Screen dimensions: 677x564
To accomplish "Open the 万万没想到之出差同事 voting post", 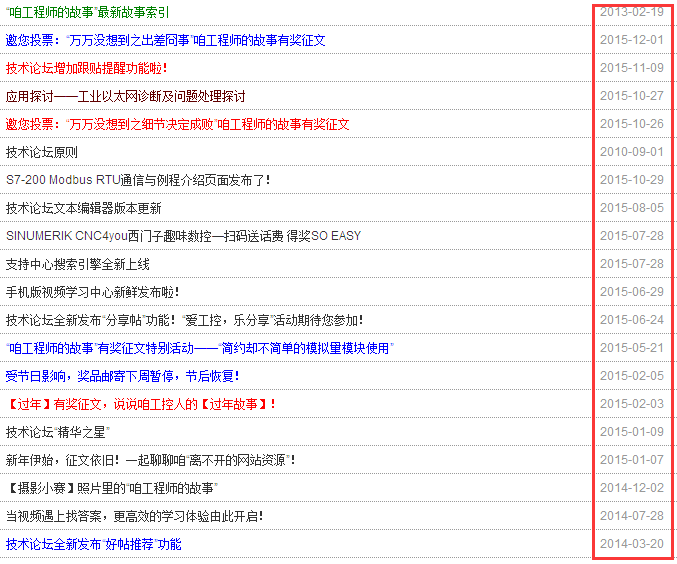I will tap(165, 40).
